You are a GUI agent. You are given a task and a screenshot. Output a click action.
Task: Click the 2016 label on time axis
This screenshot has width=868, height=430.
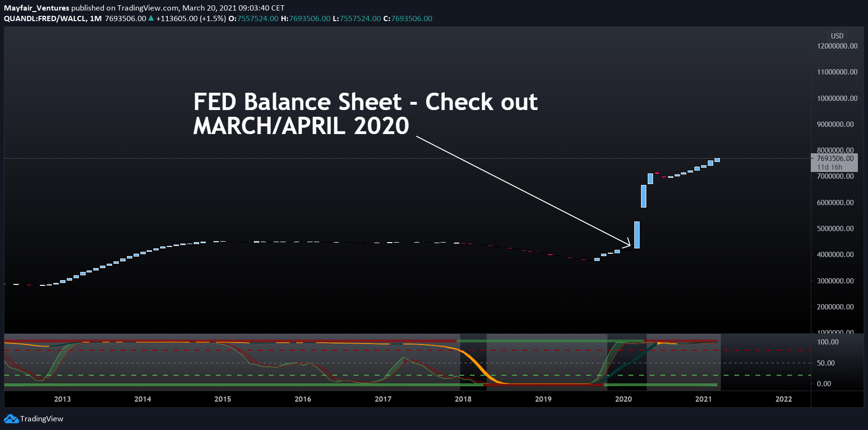pos(303,399)
